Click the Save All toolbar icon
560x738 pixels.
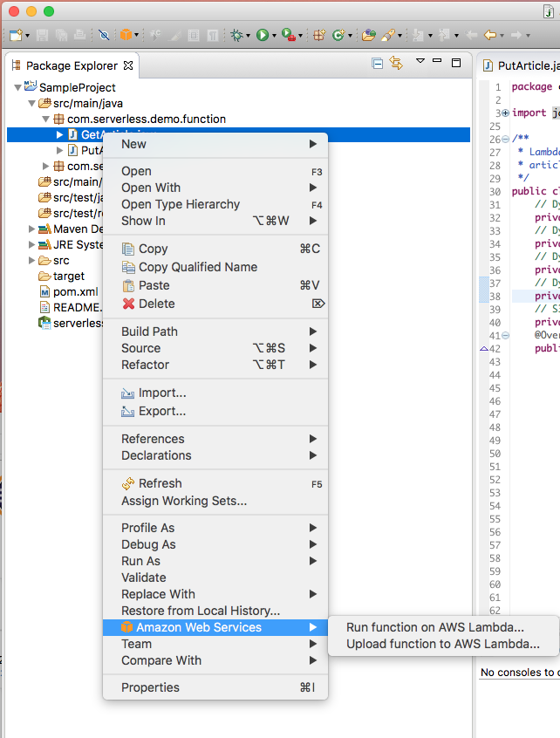[x=61, y=35]
